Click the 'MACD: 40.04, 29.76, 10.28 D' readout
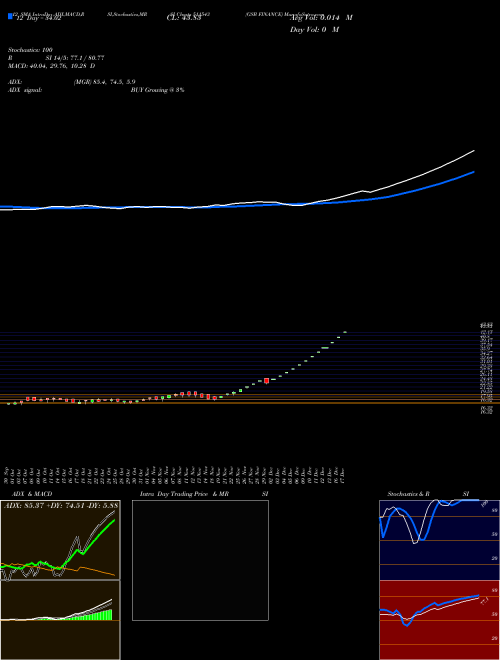500x660 pixels. [51, 66]
